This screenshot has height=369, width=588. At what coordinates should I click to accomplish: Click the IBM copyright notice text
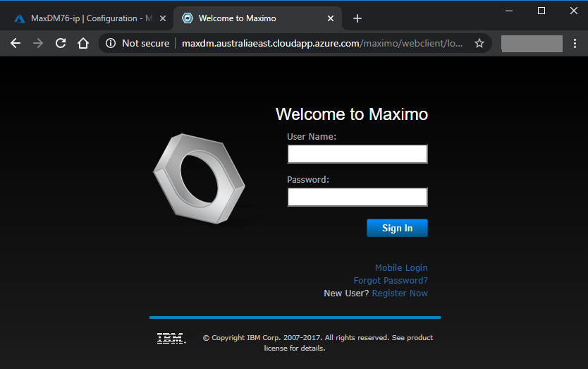pos(318,343)
